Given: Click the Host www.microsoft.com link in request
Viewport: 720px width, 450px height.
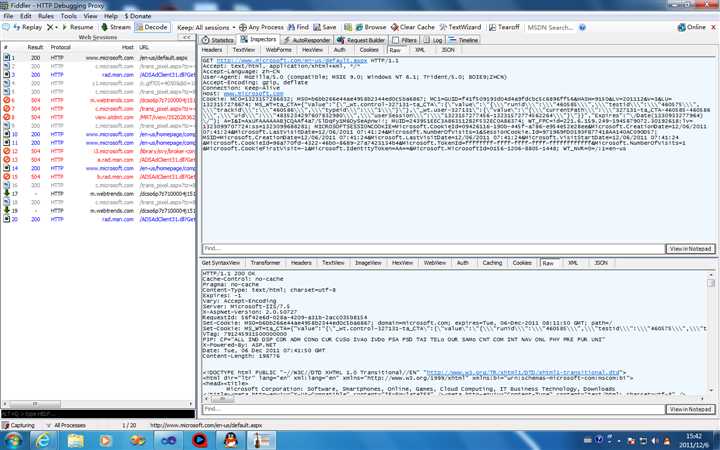Looking at the screenshot, I should click(x=253, y=93).
